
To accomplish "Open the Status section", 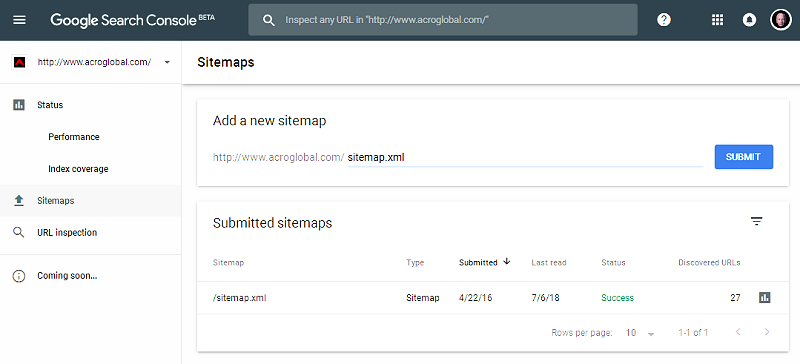I will [50, 105].
